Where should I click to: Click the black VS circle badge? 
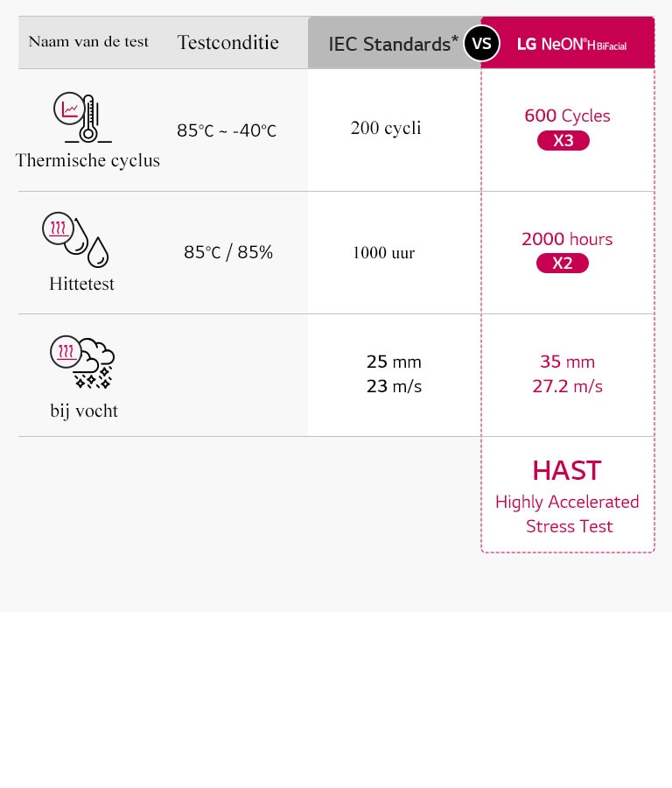click(x=481, y=43)
